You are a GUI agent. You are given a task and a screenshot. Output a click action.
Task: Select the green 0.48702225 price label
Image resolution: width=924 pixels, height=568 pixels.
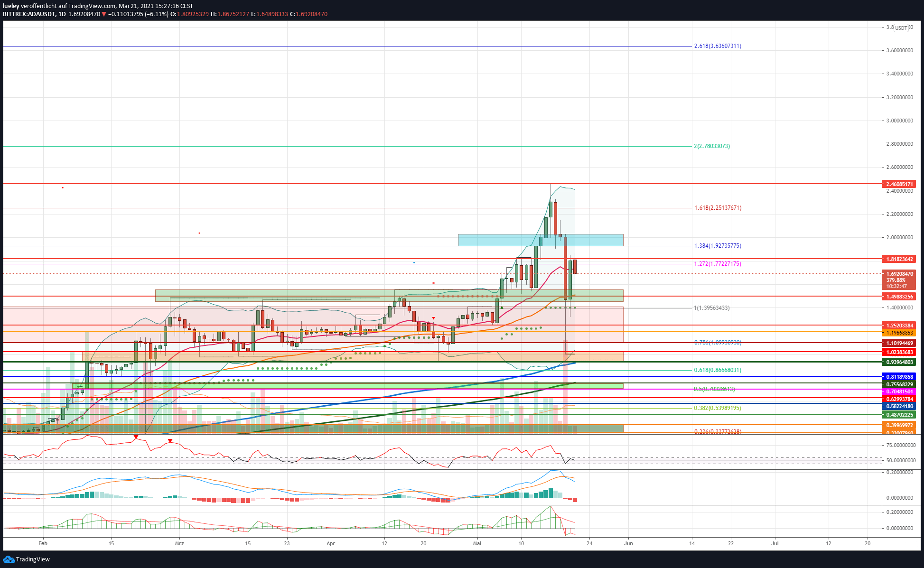coord(899,415)
